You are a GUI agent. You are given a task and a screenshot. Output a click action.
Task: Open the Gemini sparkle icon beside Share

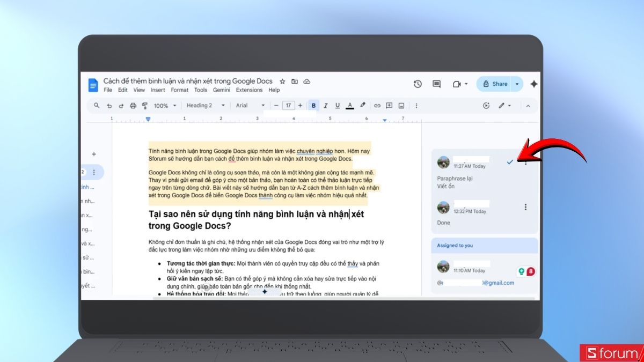click(533, 84)
